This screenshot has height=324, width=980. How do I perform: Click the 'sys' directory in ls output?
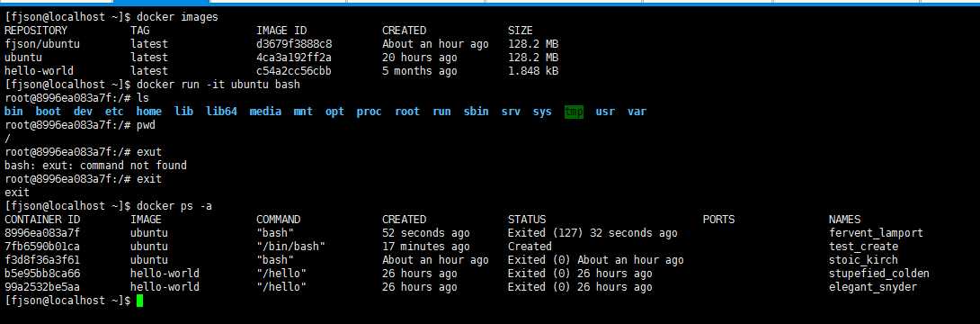tap(542, 112)
